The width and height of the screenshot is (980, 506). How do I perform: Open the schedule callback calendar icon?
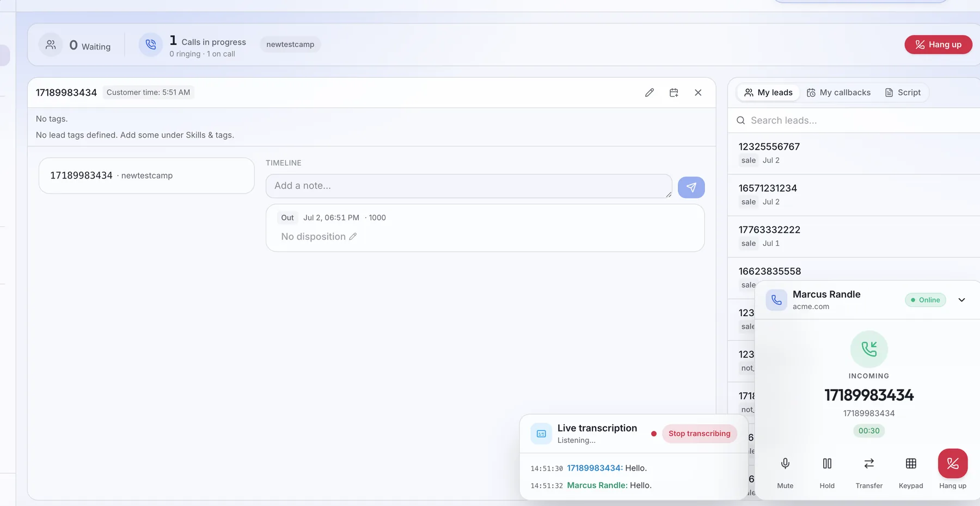tap(674, 92)
